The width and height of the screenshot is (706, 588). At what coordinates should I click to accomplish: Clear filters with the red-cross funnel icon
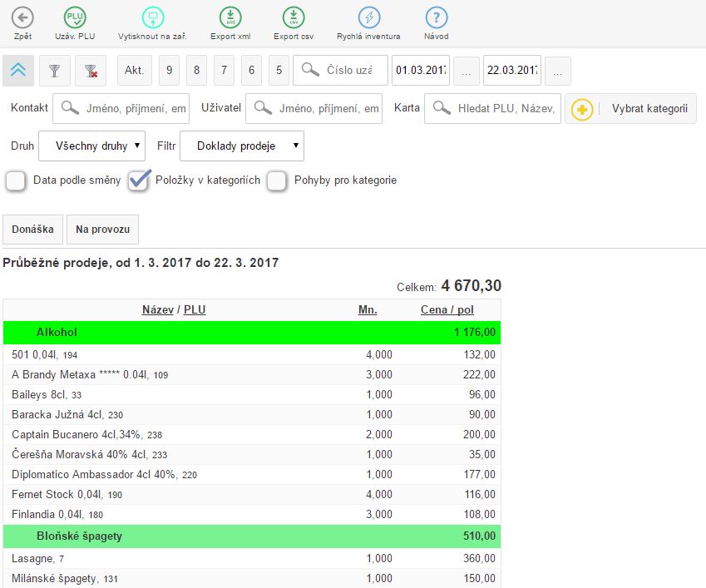(91, 70)
